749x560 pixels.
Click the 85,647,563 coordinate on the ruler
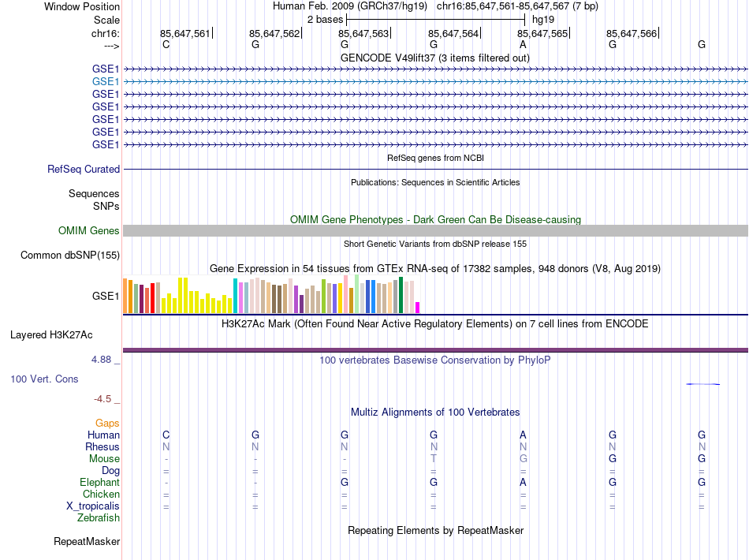(x=363, y=33)
